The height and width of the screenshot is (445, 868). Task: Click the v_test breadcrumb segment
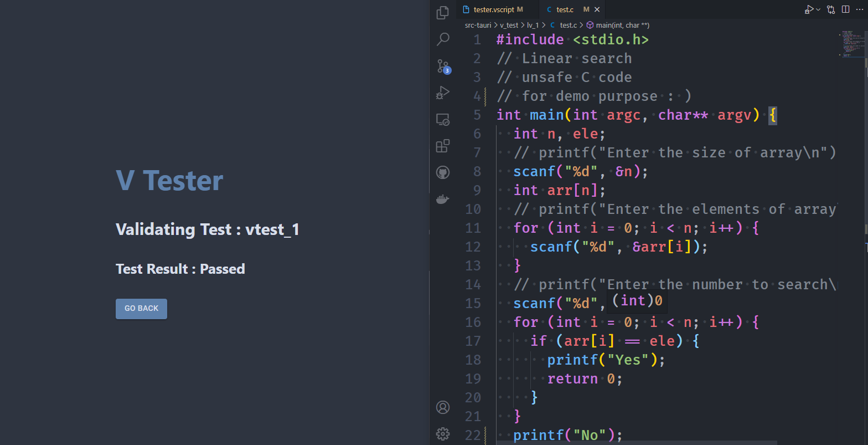tap(509, 25)
